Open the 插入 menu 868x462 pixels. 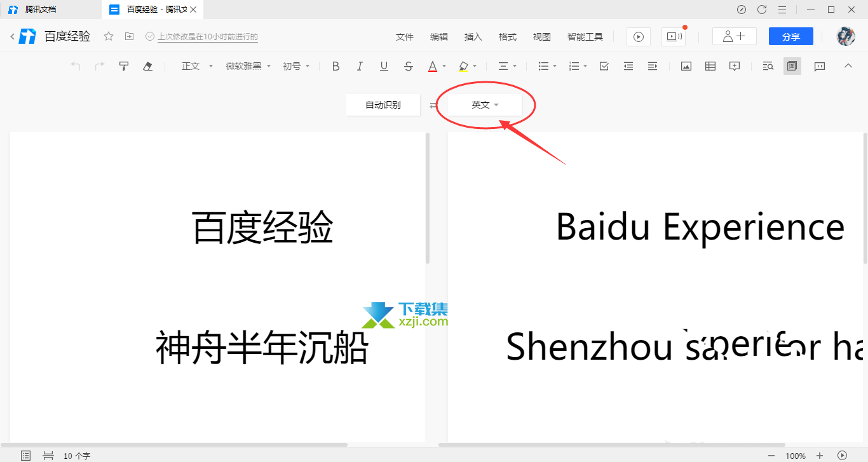tap(473, 37)
